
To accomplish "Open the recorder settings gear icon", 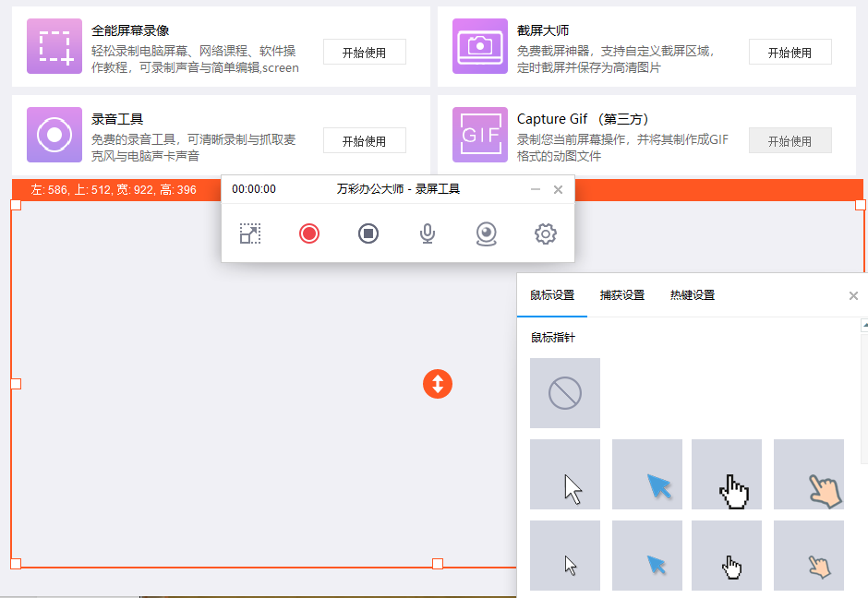I will [x=545, y=233].
